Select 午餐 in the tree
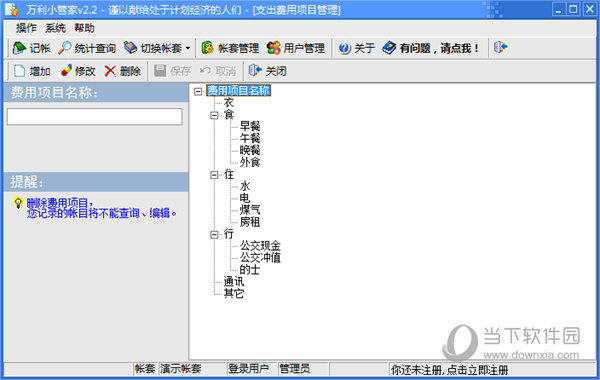 pyautogui.click(x=250, y=138)
